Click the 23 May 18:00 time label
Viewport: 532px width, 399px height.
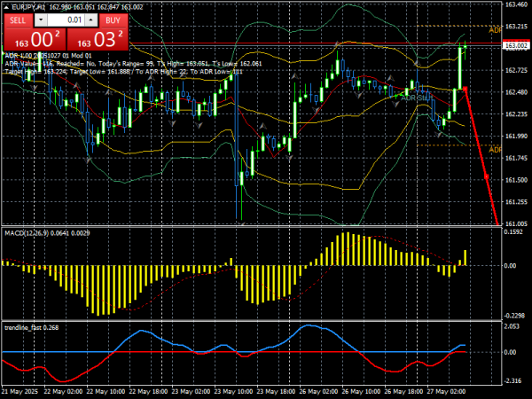click(x=276, y=392)
